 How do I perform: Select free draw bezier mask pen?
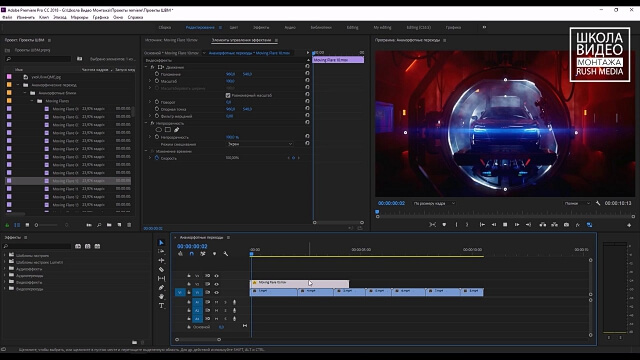[176, 130]
